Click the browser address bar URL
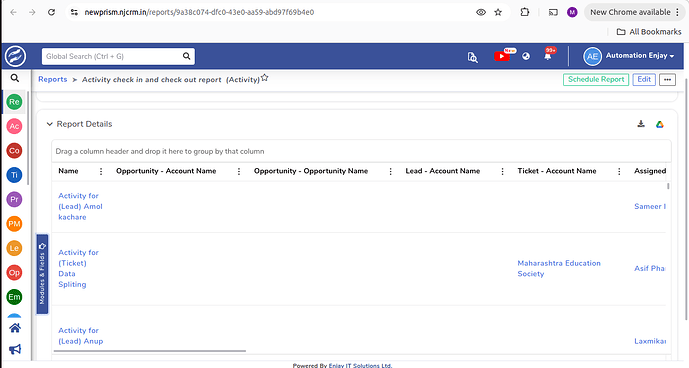Image resolution: width=689 pixels, height=368 pixels. coord(199,12)
